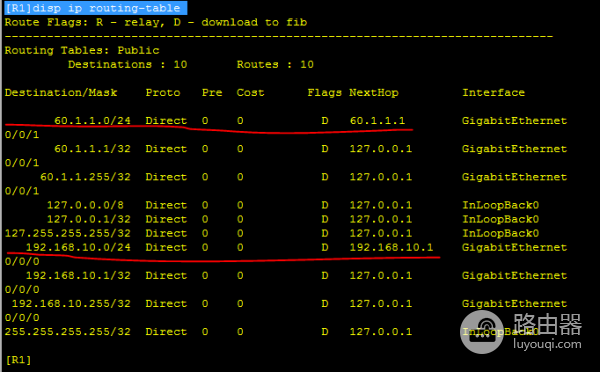
Task: Click the "Proto" column header
Action: (163, 93)
